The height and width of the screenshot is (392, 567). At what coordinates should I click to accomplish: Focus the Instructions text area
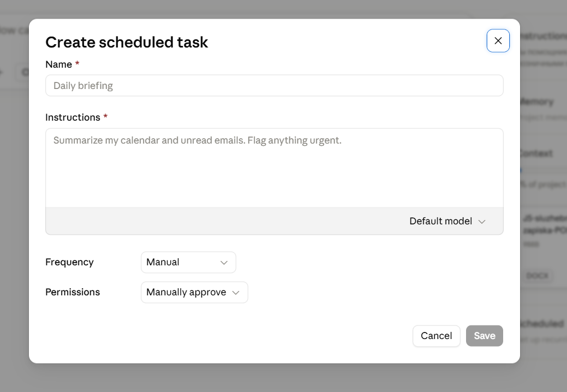(x=274, y=168)
